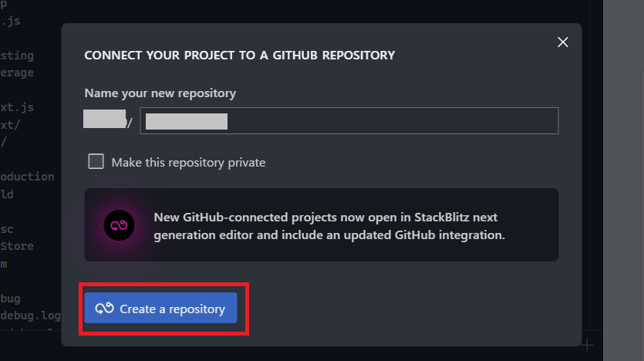This screenshot has height=361, width=644.
Task: Click the link icon inside Create a repository
Action: coord(104,308)
